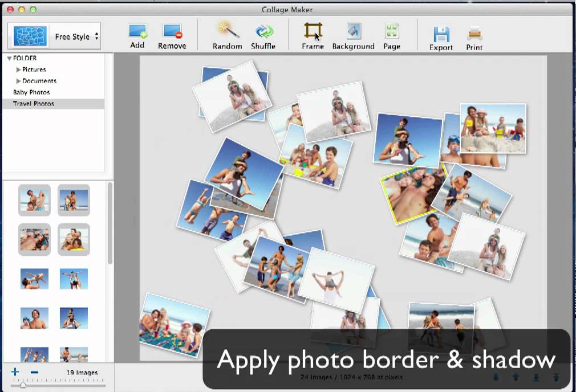Screen dimensions: 576x392
Task: Click the blue collage style preview icon
Action: pos(30,36)
